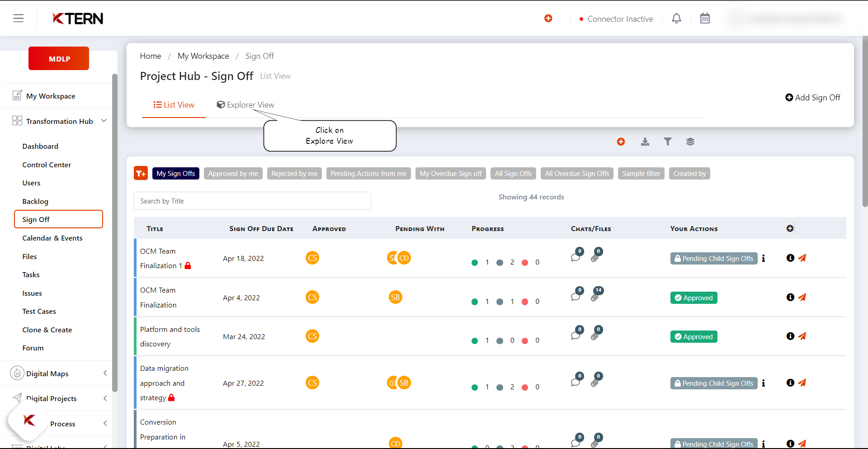Open Control Center in the sidebar

[47, 165]
